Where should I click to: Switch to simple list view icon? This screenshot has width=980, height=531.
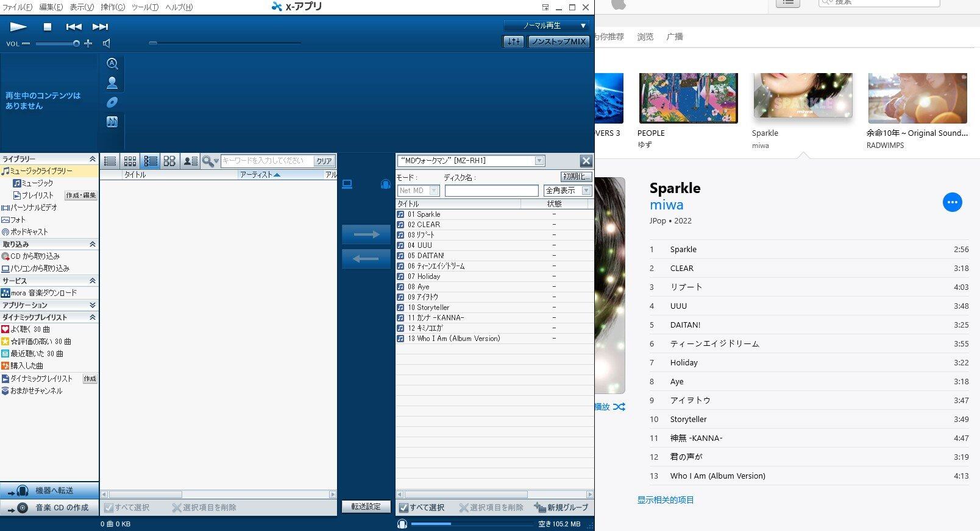click(x=110, y=161)
